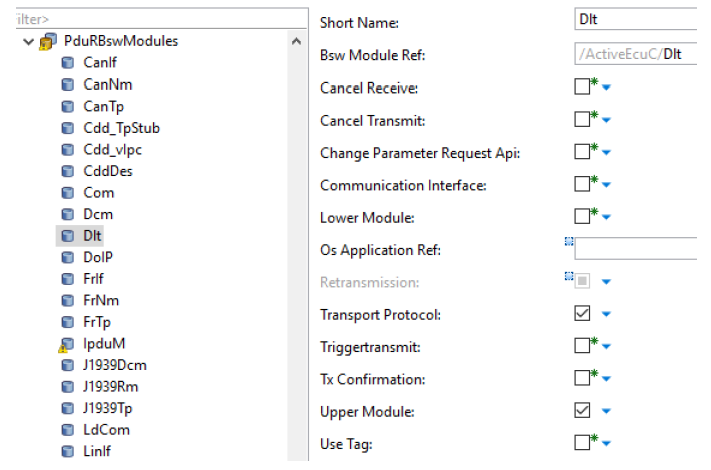Click the Cdd_TpStub module icon
Viewport: 711px width, 470px height.
[68, 128]
